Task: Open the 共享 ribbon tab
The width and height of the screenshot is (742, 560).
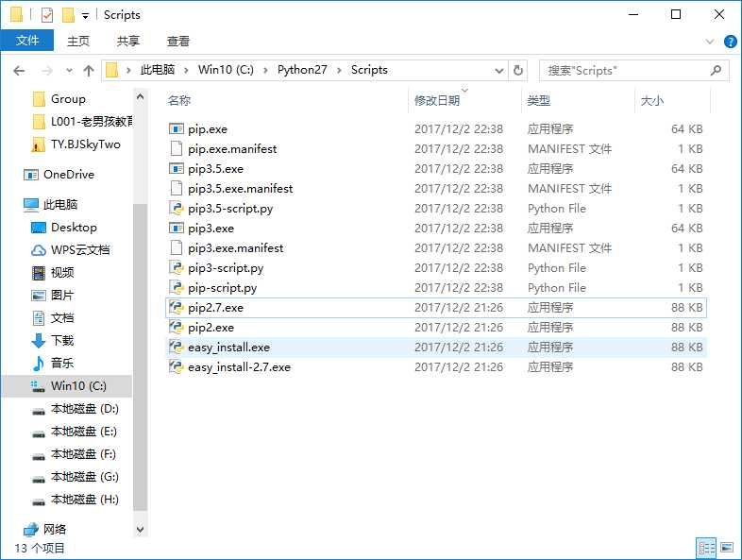Action: pyautogui.click(x=128, y=42)
